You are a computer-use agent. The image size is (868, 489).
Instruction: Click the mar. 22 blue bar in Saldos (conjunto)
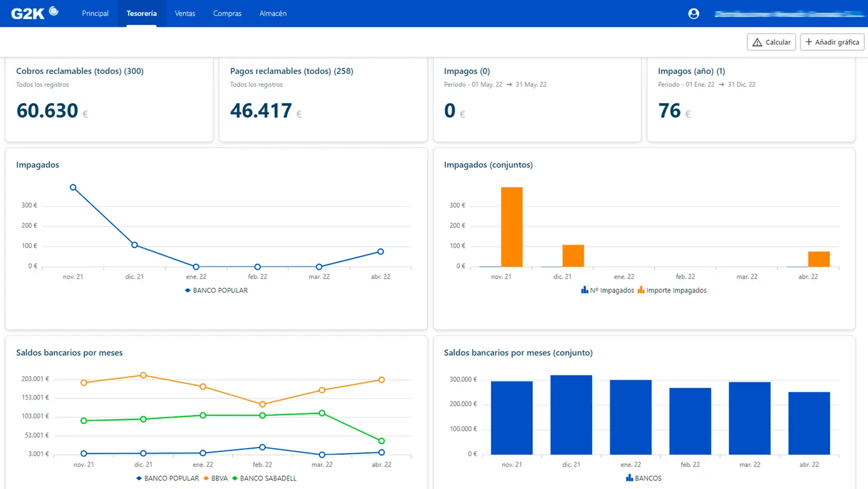pyautogui.click(x=750, y=418)
